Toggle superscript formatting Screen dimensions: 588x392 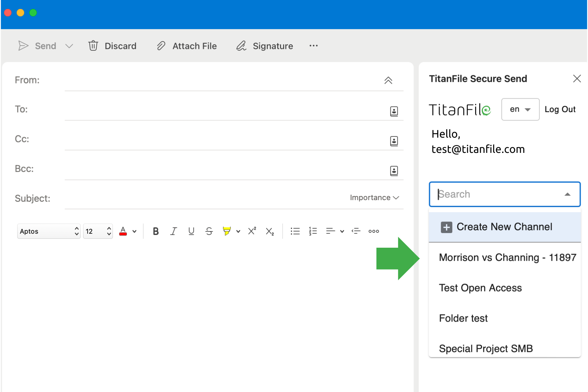click(x=252, y=231)
